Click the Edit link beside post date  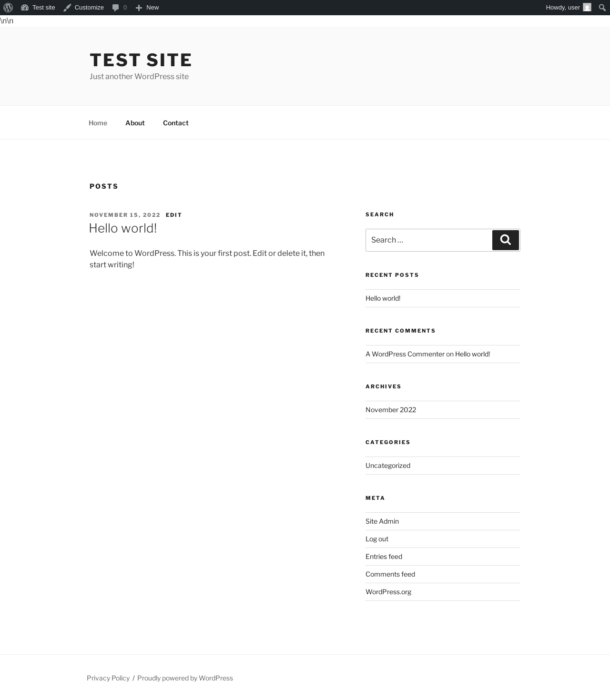point(174,215)
